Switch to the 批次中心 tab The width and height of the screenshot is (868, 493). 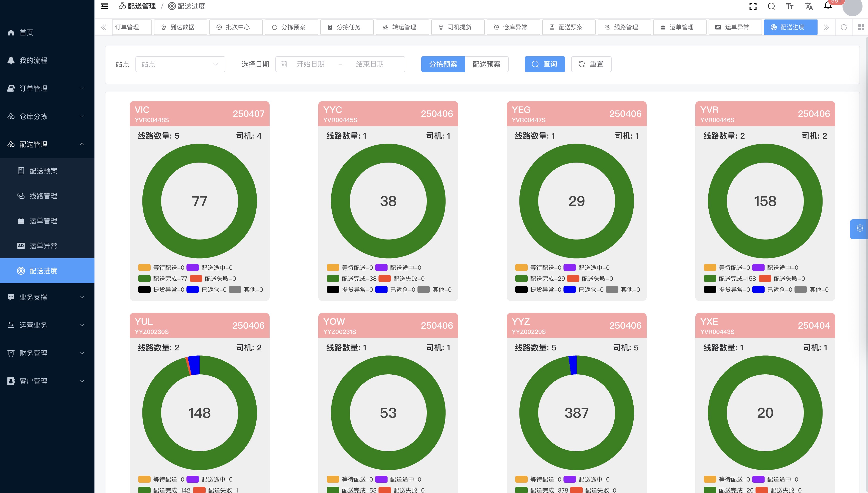click(x=236, y=27)
